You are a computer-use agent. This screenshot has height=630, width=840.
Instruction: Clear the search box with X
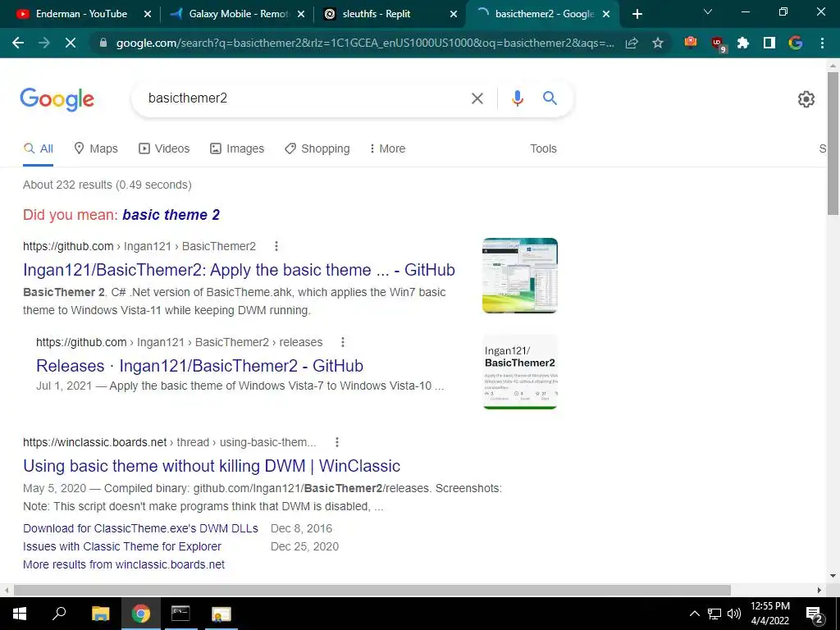point(477,98)
